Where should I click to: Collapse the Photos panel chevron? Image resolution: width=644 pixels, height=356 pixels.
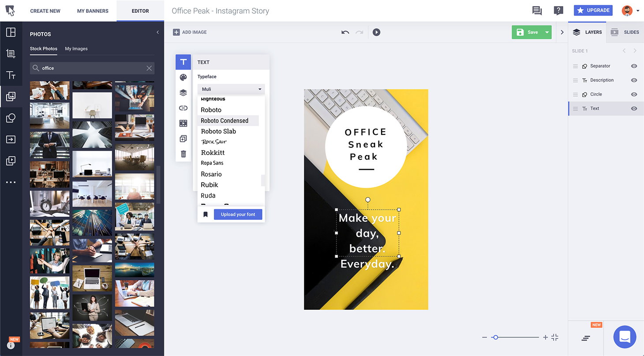tap(157, 32)
